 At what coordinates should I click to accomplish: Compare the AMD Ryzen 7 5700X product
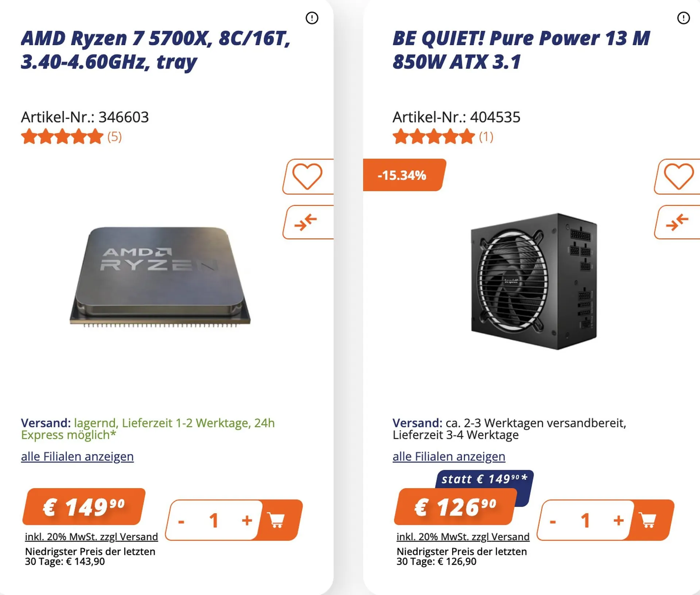coord(306,222)
